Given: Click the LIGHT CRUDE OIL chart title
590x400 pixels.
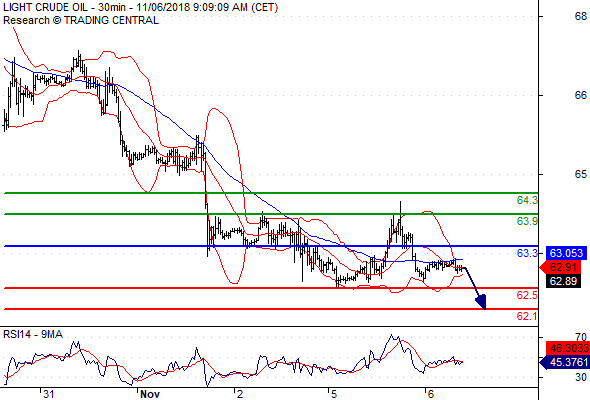Looking at the screenshot, I should pos(140,7).
